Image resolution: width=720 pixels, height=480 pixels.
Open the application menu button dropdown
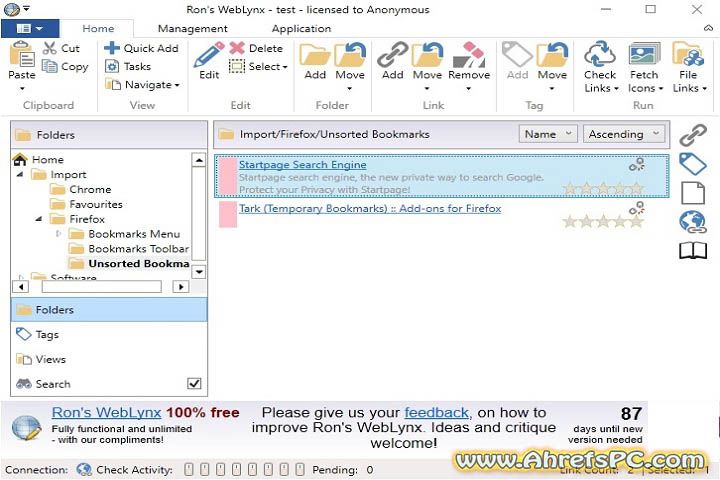coord(30,28)
